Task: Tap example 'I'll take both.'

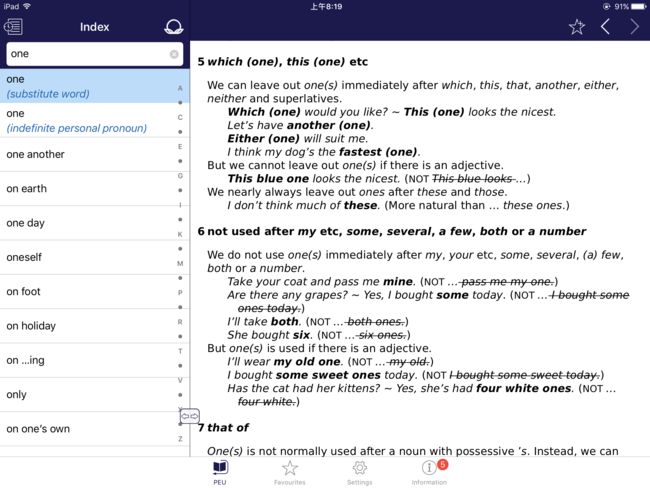Action: 263,321
